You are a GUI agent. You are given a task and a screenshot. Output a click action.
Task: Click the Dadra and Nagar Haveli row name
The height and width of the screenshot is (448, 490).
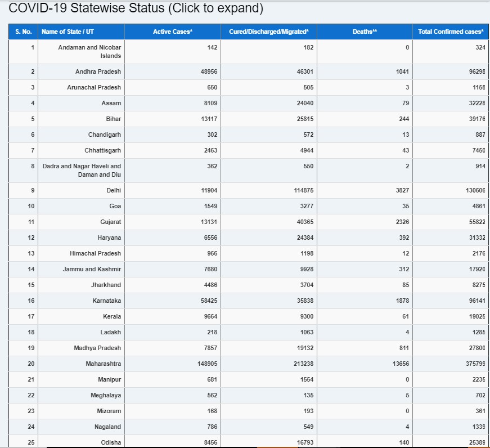click(82, 171)
